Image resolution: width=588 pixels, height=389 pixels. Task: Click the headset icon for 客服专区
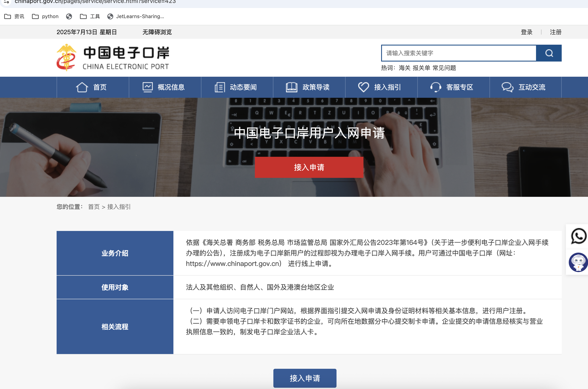[x=435, y=87]
